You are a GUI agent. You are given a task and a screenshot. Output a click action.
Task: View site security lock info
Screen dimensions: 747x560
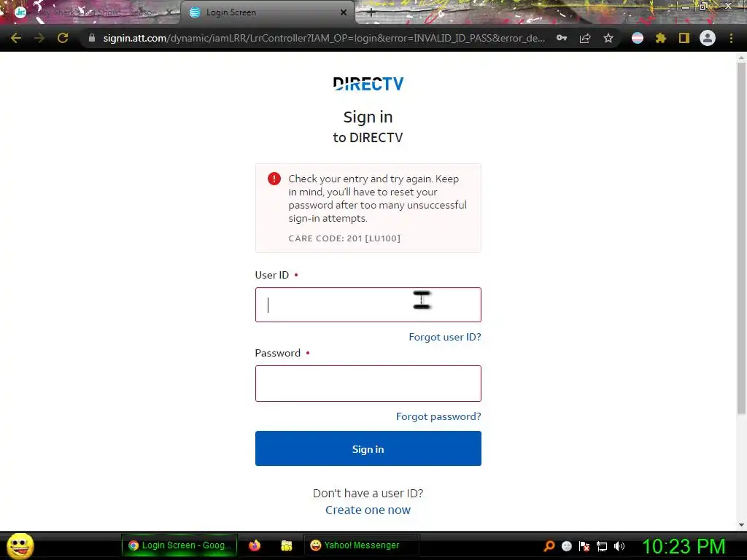point(91,38)
